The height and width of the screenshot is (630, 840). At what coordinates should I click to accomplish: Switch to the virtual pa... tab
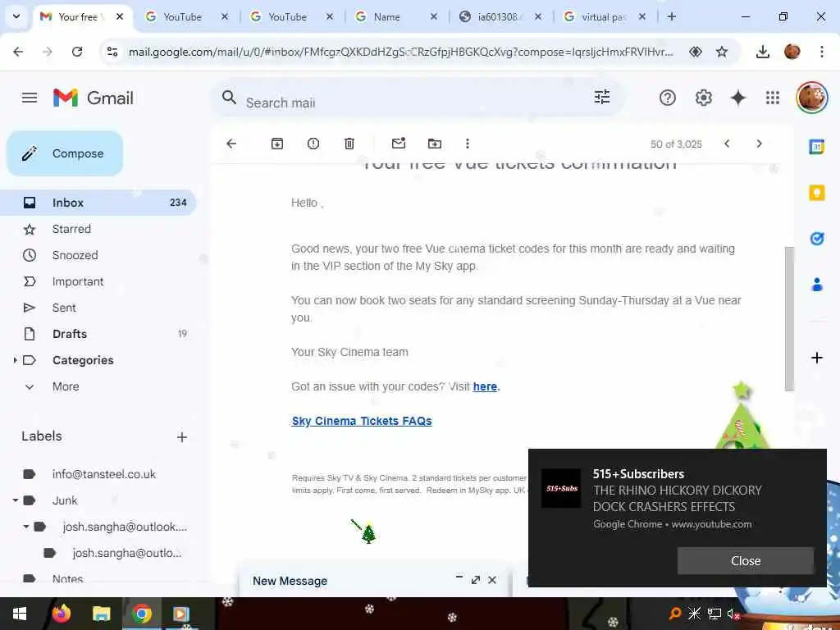click(x=604, y=17)
